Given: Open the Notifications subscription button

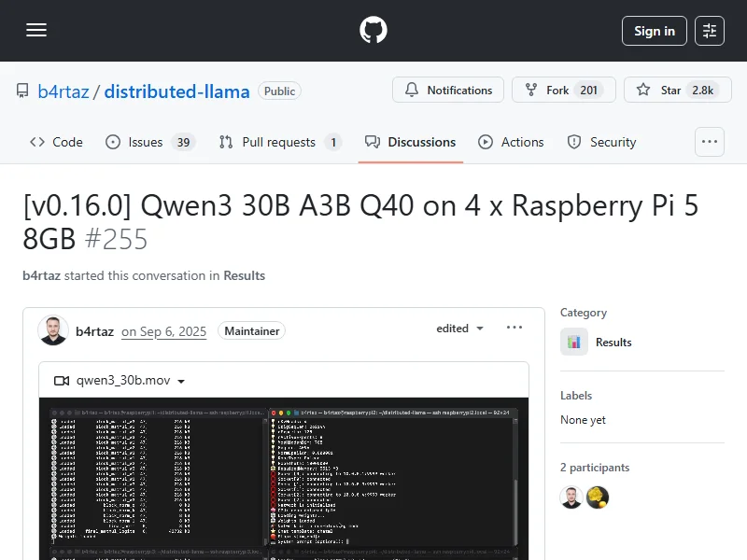Looking at the screenshot, I should [x=448, y=91].
